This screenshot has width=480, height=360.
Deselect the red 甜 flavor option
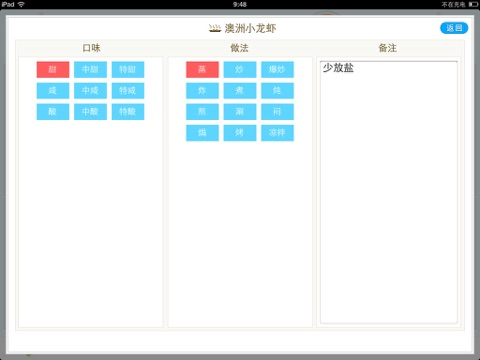[53, 69]
